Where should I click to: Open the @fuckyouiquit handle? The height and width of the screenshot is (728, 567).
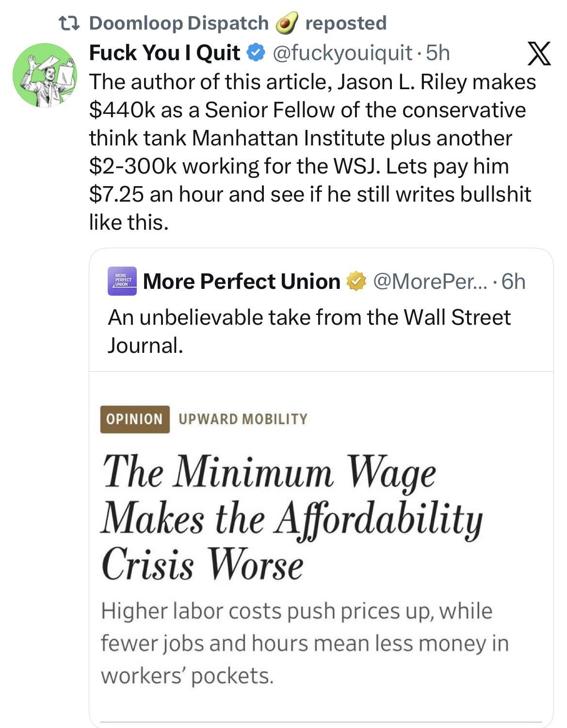pos(342,53)
